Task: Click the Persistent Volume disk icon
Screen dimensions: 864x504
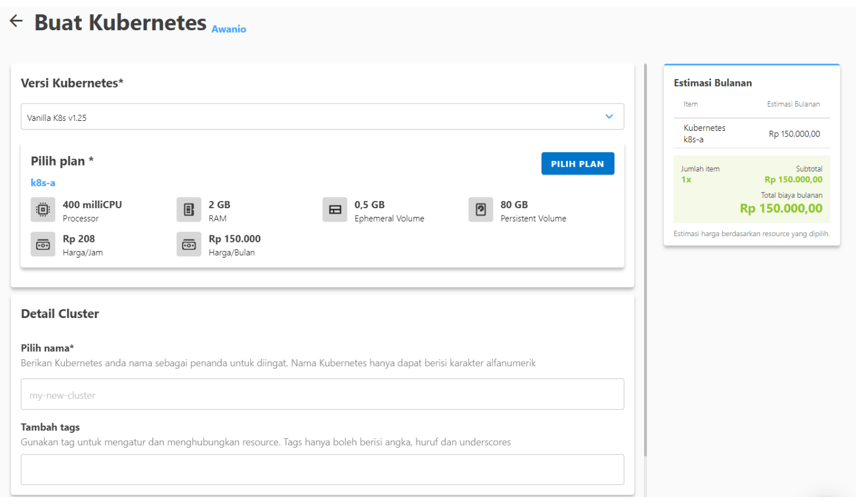Action: tap(481, 210)
